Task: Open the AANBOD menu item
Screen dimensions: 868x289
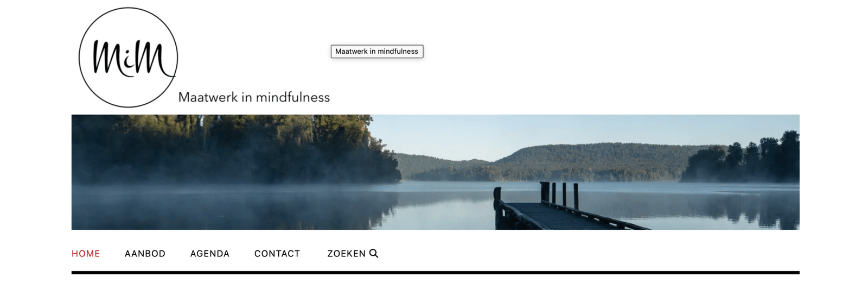Action: click(145, 254)
